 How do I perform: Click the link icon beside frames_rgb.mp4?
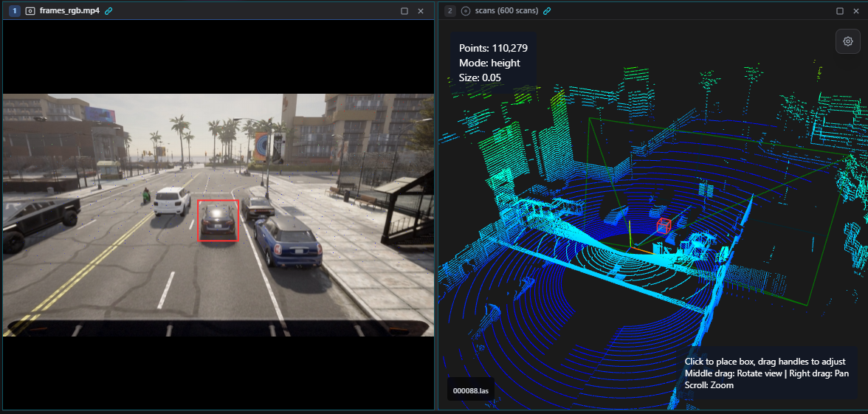pos(108,10)
